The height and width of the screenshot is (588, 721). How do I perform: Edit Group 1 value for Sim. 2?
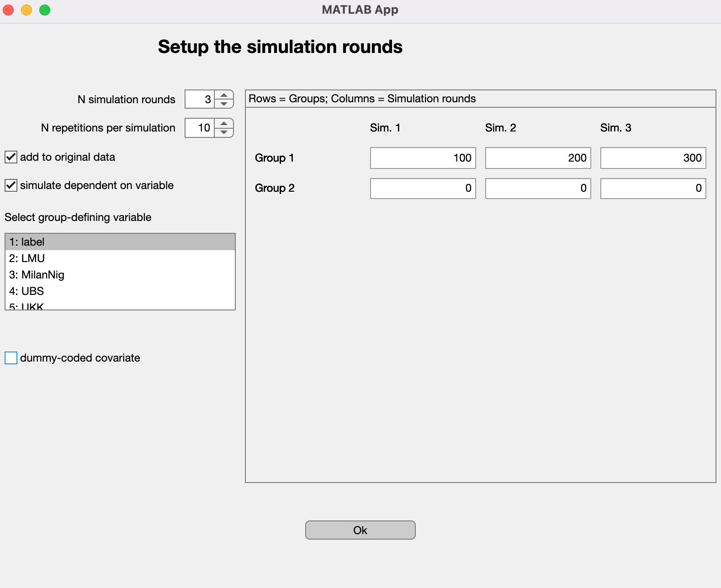pos(538,158)
